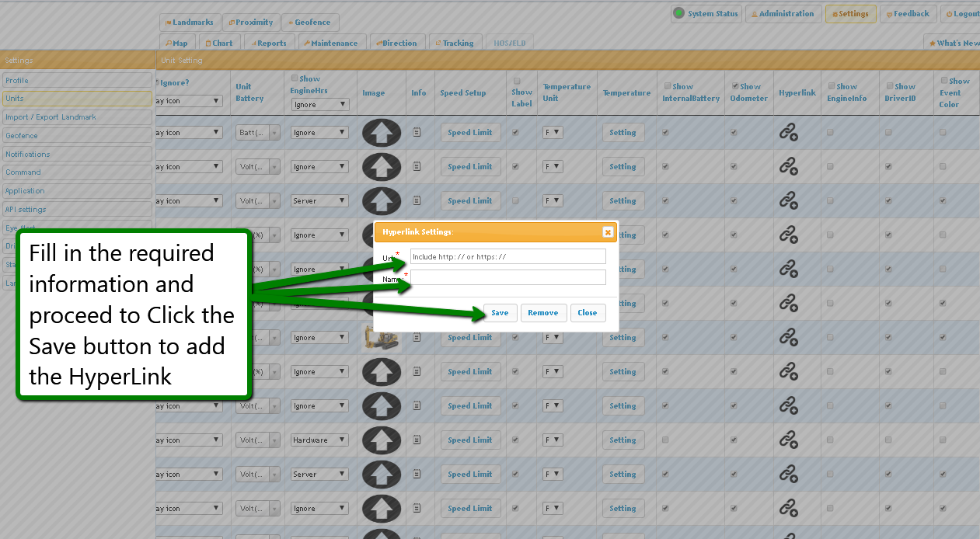The image size is (980, 539).
Task: Click the hyperlink icon in the Hardware row
Action: (788, 440)
